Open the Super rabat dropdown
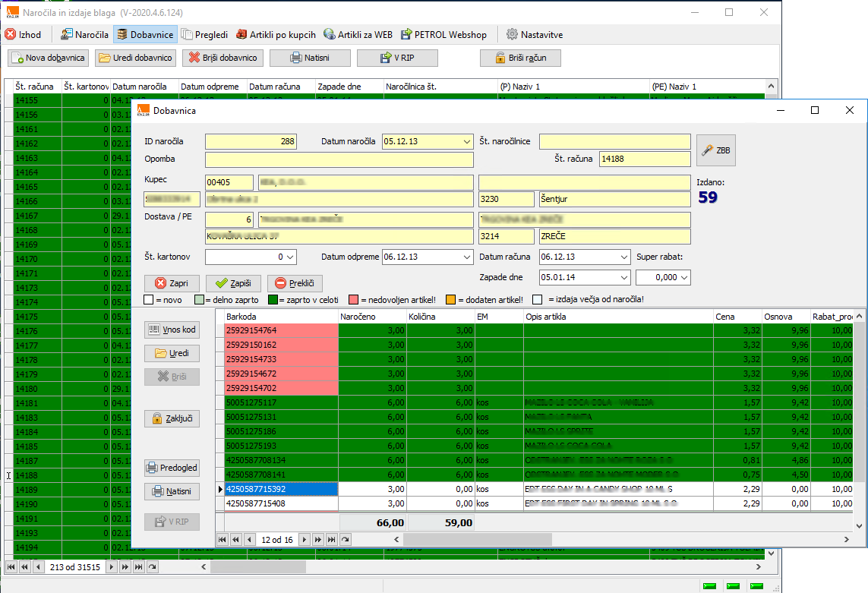This screenshot has height=593, width=868. click(683, 278)
